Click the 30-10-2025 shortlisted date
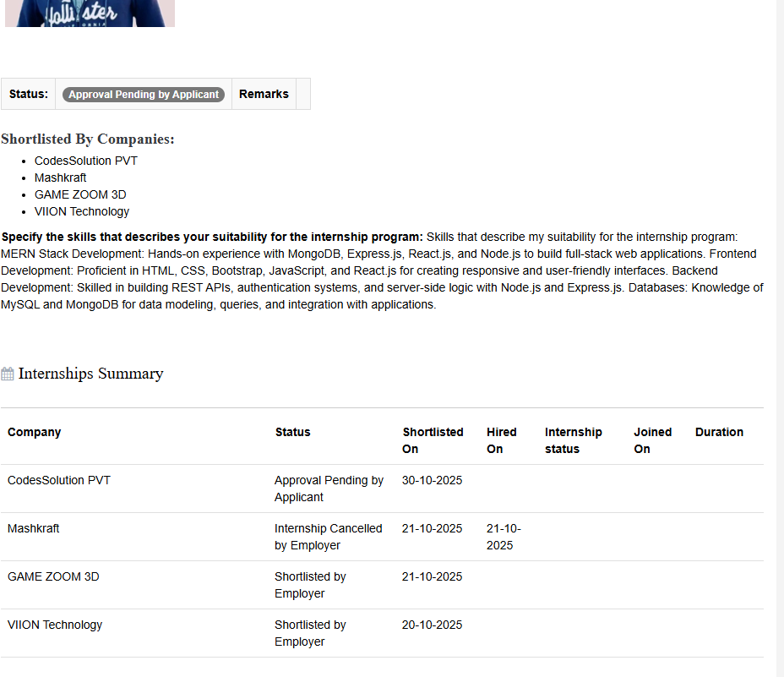Screen dimensions: 784x677 click(432, 480)
